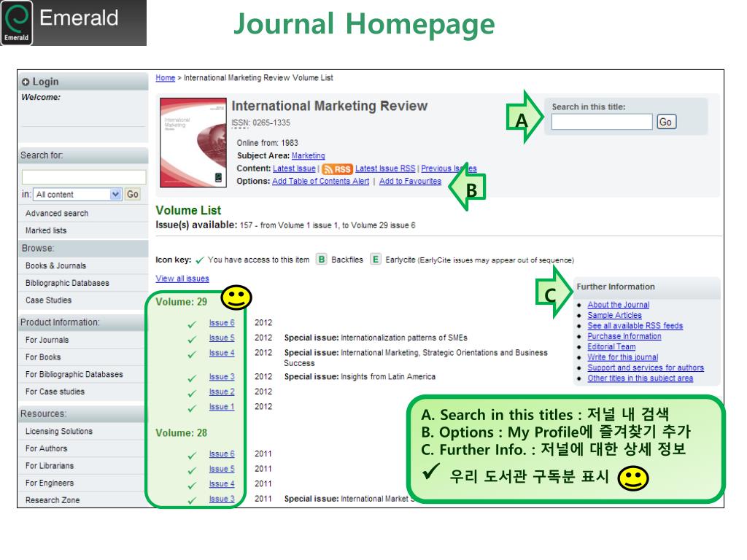
Task: Open Volume 29 Issue 4 link
Action: point(222,353)
